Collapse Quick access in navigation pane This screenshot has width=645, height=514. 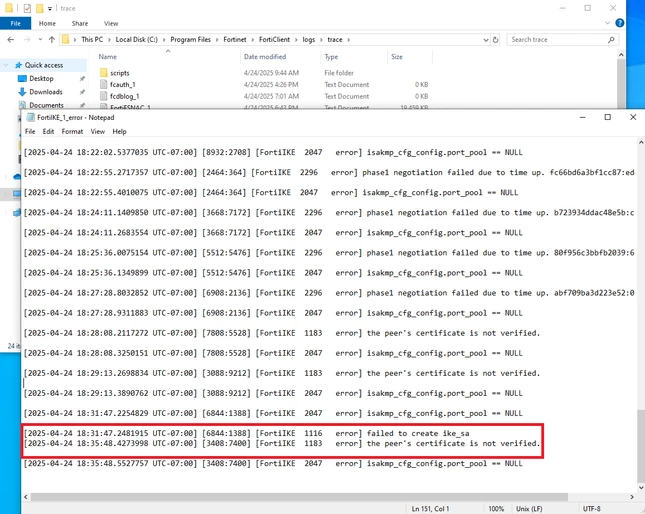click(x=6, y=65)
